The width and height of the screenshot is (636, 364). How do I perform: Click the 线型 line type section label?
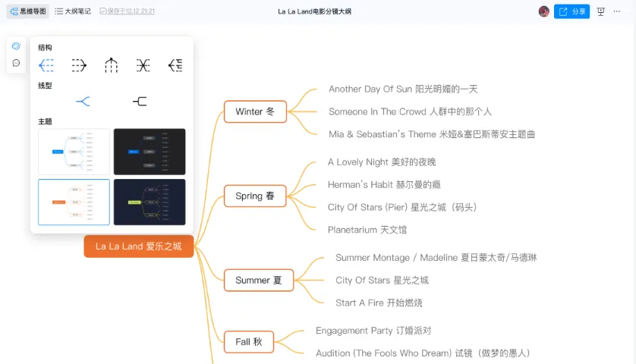(x=45, y=86)
